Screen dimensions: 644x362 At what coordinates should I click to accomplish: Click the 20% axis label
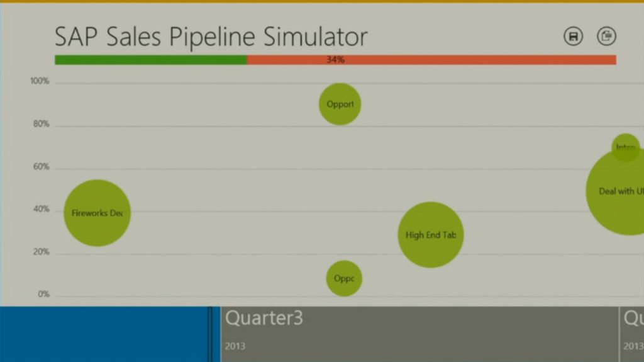[x=41, y=252]
